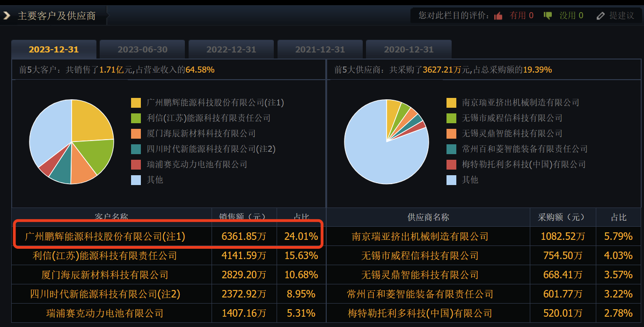Switch to the 2023-06-30 tab
This screenshot has height=327, width=644.
(x=142, y=50)
